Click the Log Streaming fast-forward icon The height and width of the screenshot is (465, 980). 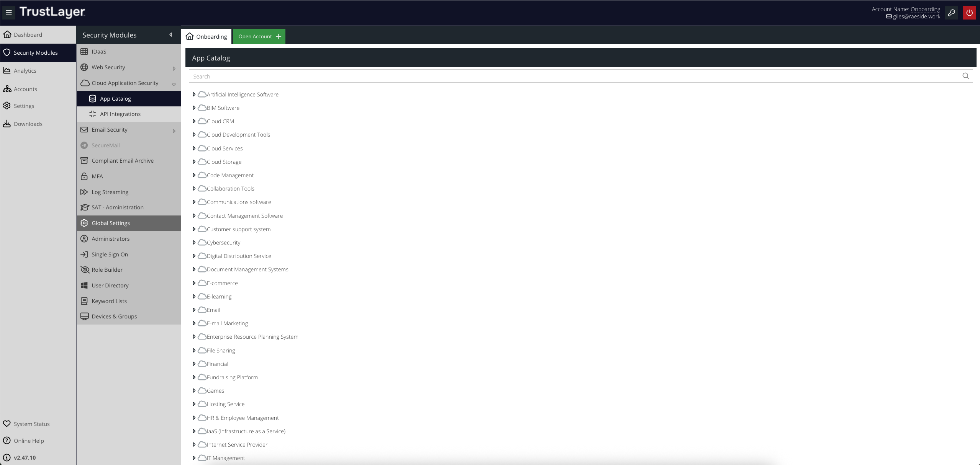84,192
